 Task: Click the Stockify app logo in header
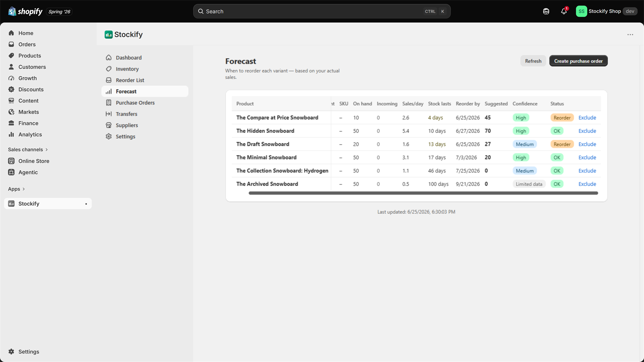pos(109,35)
